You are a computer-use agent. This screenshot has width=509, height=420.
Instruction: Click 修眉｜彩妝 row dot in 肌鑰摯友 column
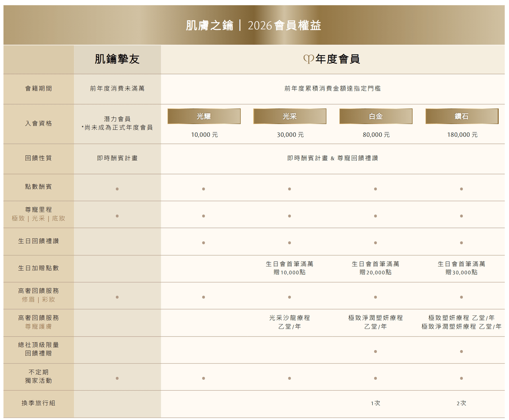(x=117, y=297)
